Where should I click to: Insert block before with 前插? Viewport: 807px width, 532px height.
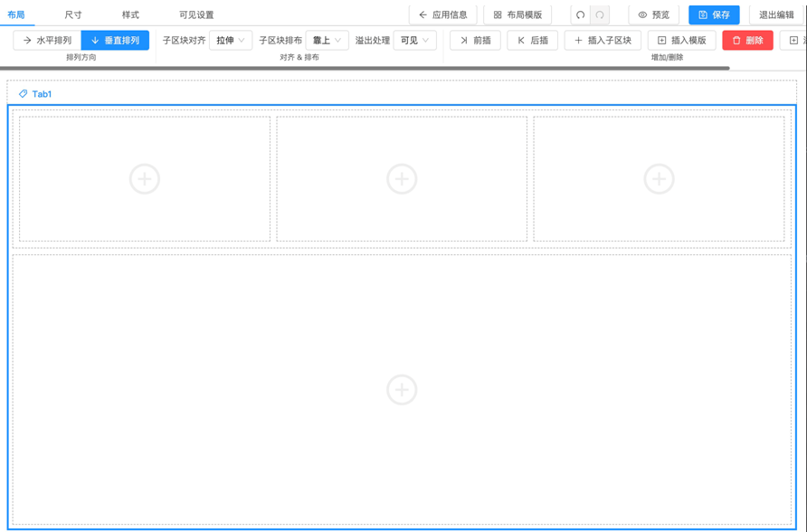[475, 40]
